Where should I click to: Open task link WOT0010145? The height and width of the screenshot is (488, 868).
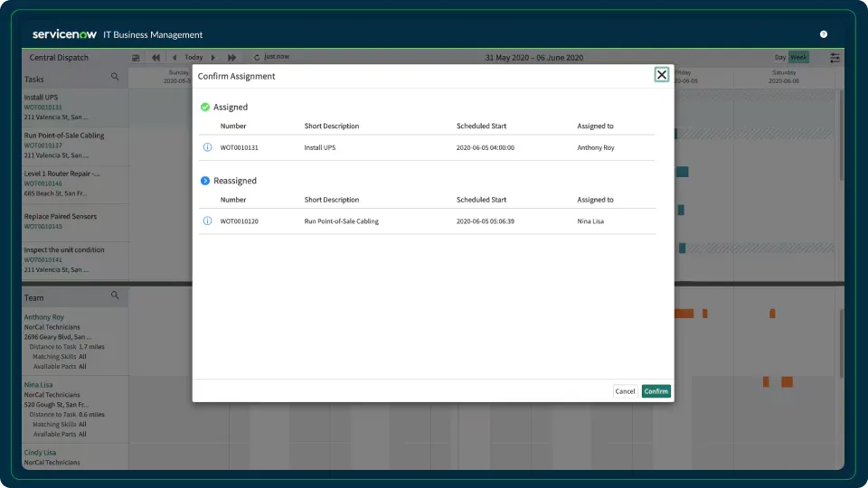click(x=42, y=226)
